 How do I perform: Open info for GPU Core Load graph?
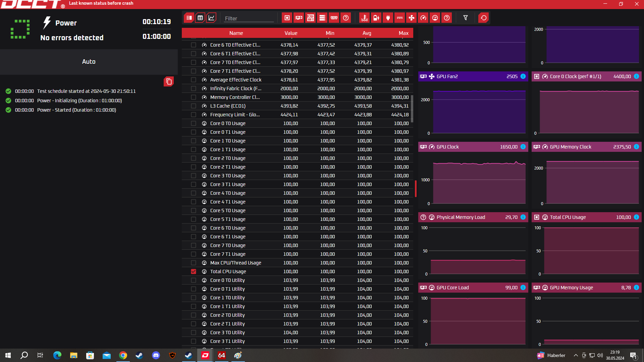pyautogui.click(x=523, y=288)
